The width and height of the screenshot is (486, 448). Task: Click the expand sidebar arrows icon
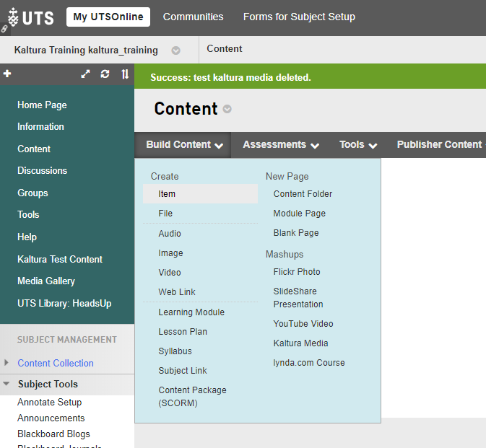tap(86, 74)
